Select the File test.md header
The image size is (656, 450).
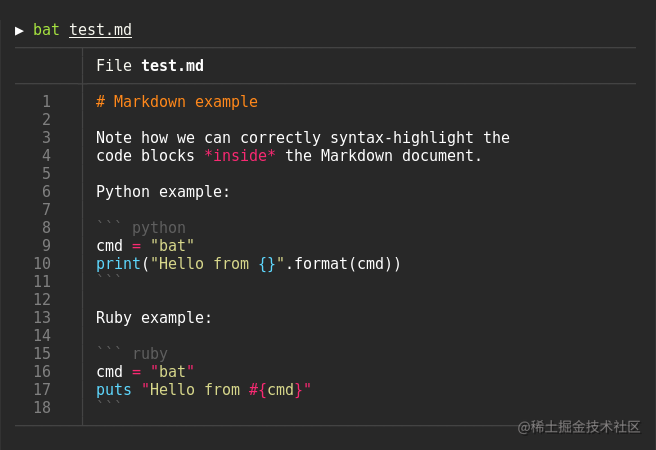point(150,66)
